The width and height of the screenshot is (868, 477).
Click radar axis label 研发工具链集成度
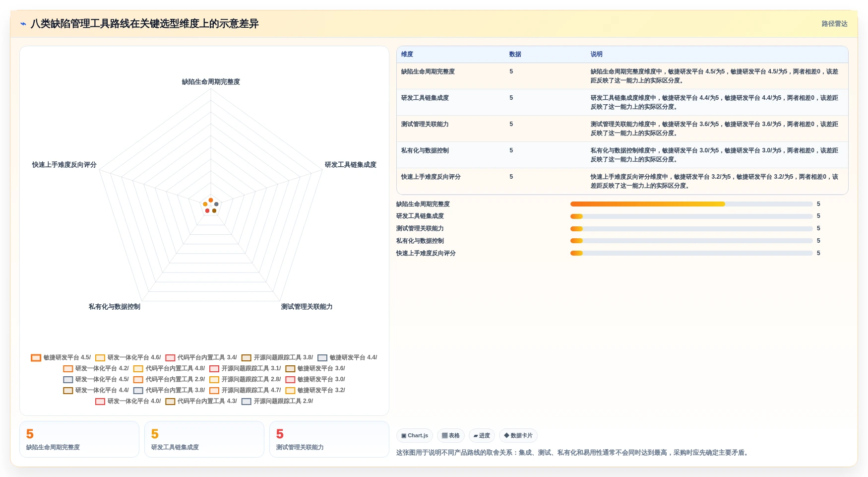351,165
